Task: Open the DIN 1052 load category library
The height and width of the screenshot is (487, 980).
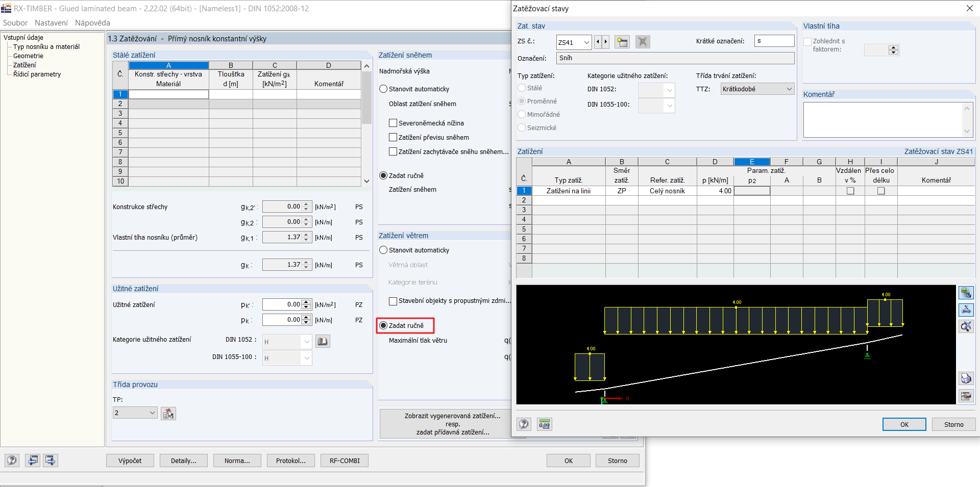Action: click(323, 341)
